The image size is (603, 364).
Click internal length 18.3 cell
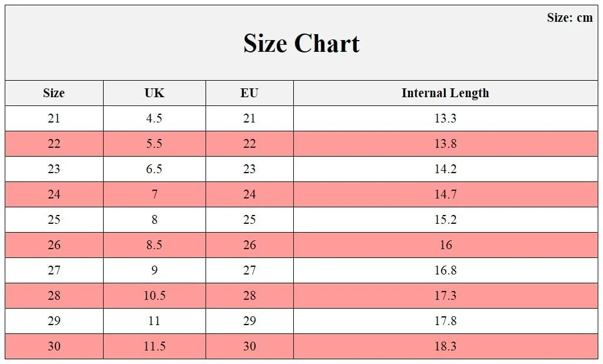point(445,346)
